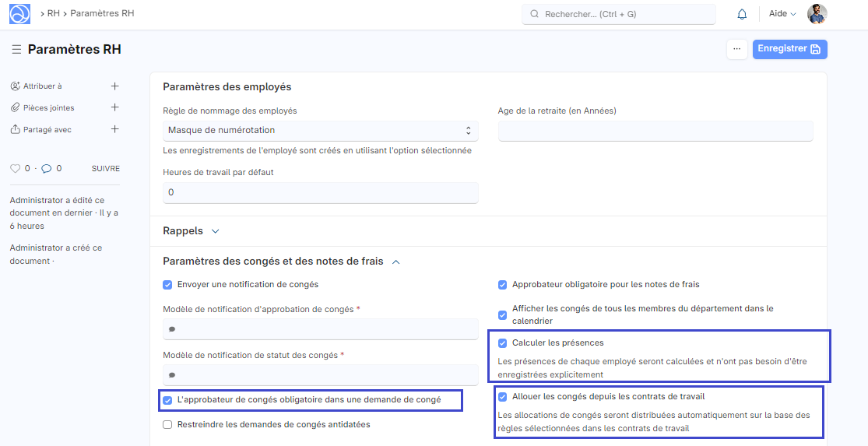Open the notifications bell
Image resolution: width=868 pixels, height=446 pixels.
pos(742,14)
